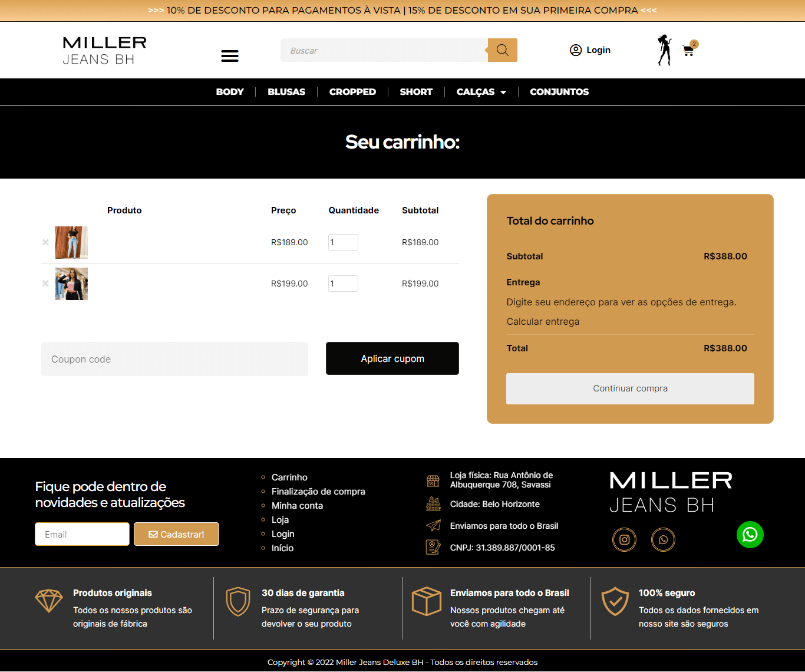
Task: Click the Login user account icon
Action: coord(576,50)
